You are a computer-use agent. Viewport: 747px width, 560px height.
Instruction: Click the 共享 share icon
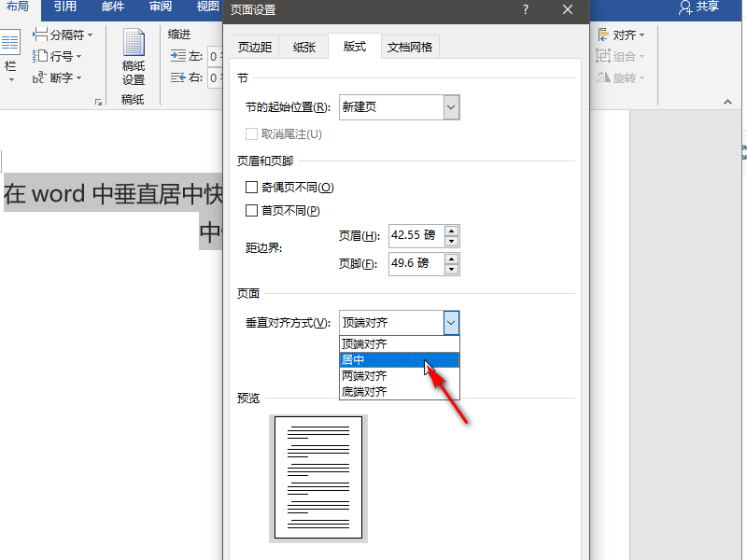click(x=685, y=7)
